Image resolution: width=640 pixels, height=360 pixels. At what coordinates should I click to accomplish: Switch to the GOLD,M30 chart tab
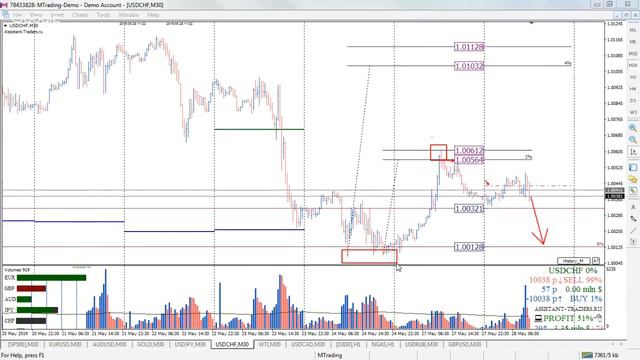(x=150, y=344)
